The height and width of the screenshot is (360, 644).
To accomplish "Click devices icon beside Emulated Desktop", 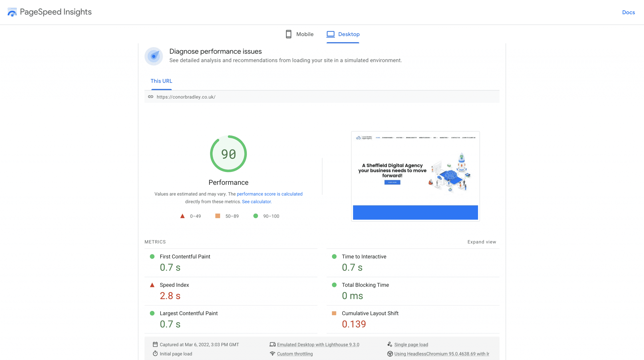I will point(272,344).
